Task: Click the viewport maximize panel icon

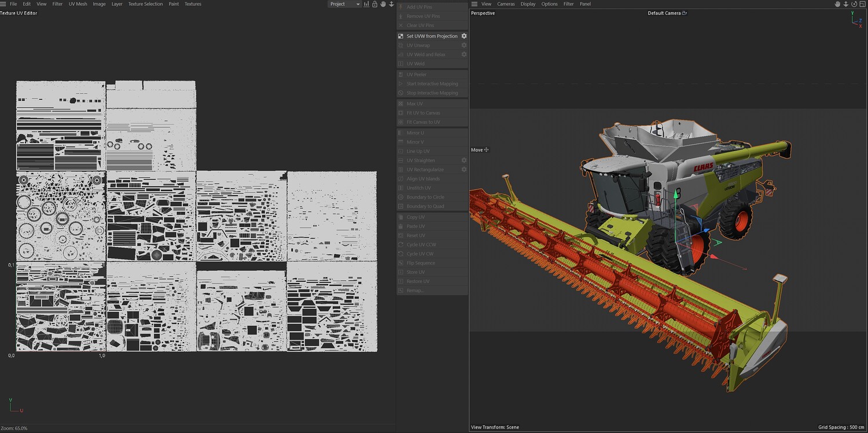Action: 862,4
